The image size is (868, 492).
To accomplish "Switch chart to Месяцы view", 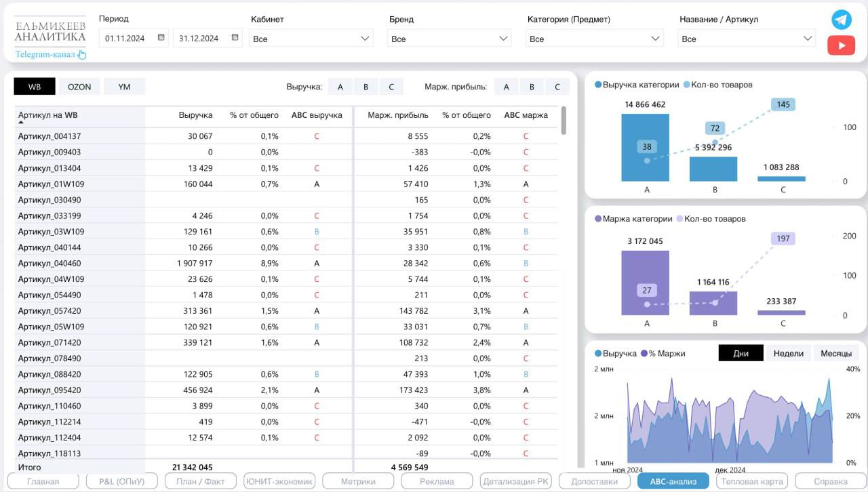I will click(x=835, y=353).
